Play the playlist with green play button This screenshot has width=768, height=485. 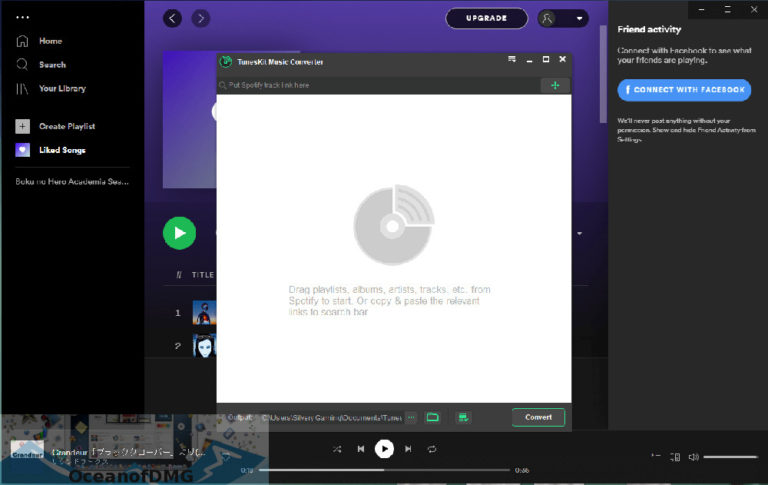pos(179,233)
